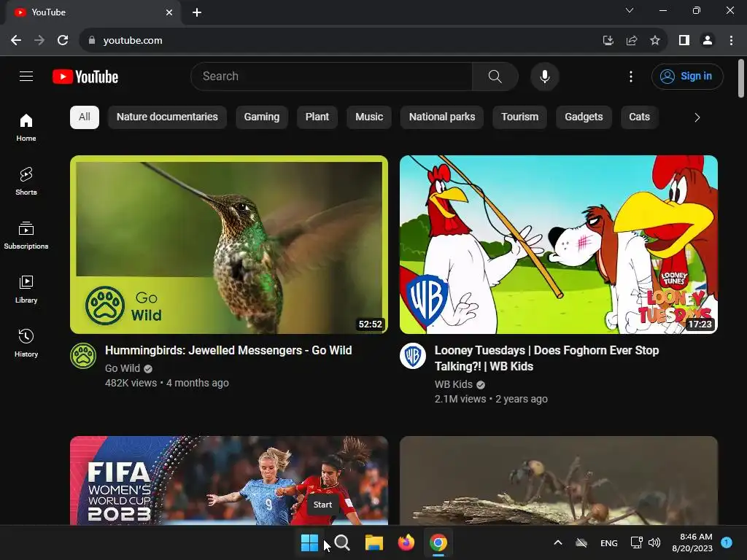Open volume control in system tray
747x560 pixels.
click(654, 542)
